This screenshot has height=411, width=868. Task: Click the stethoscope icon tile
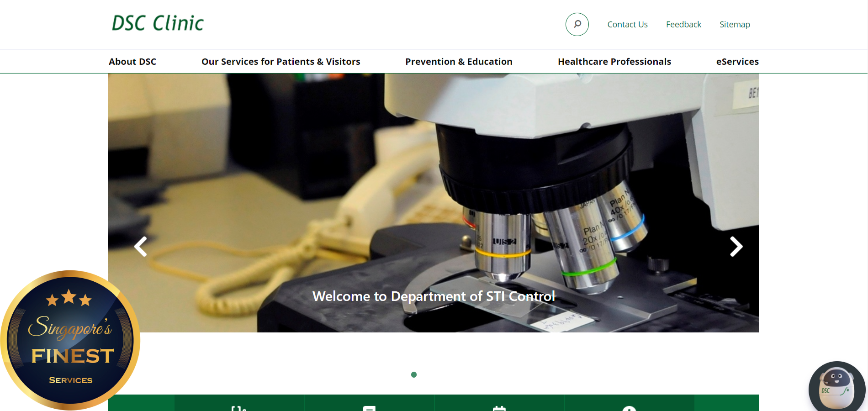tap(239, 406)
